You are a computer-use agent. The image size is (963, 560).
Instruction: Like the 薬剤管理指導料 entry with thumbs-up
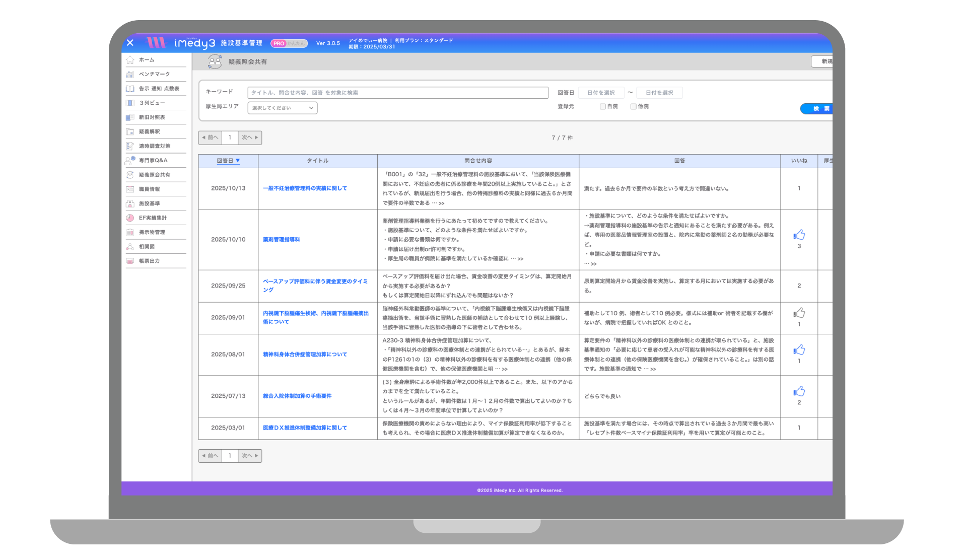pyautogui.click(x=799, y=235)
